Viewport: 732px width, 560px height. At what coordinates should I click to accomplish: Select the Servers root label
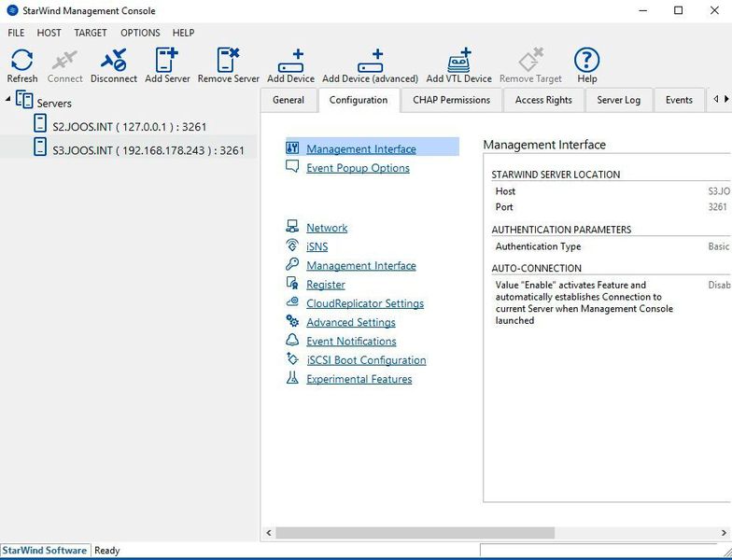pos(54,103)
